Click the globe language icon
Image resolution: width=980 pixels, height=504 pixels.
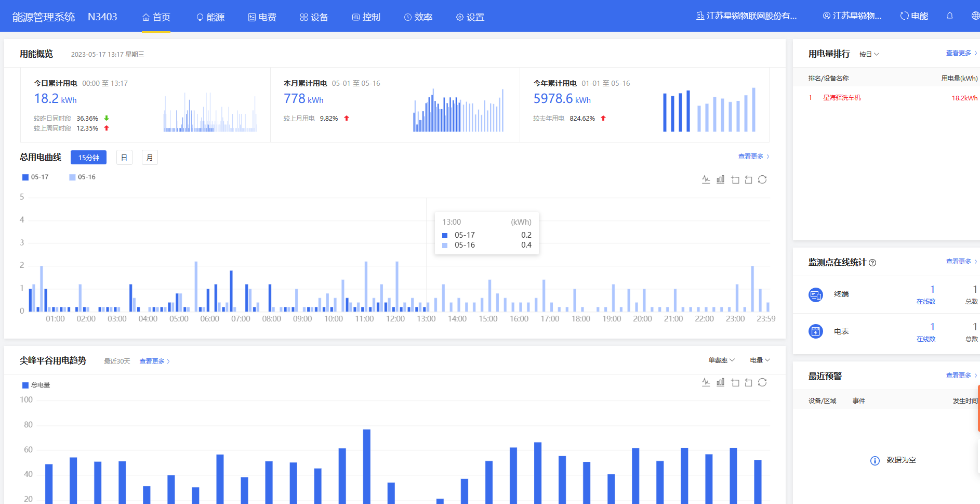click(x=975, y=16)
